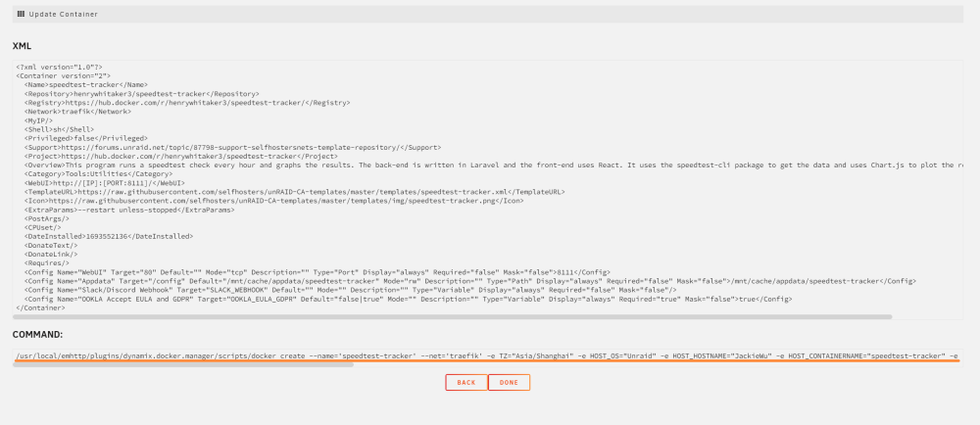Click the Config Slack/Discord Webhook line
The height and width of the screenshot is (425, 980).
(351, 290)
